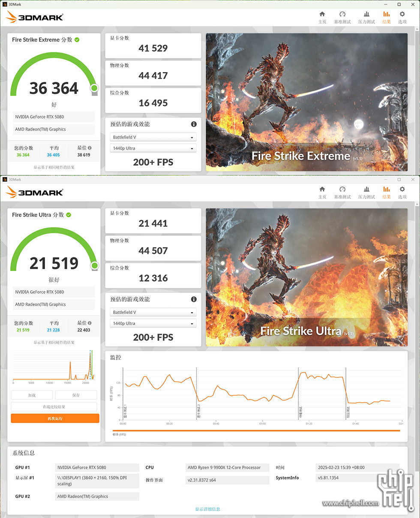420x518 pixels.
Task: Click 物理分数 44 417 card in Extreme window
Action: coord(153,73)
